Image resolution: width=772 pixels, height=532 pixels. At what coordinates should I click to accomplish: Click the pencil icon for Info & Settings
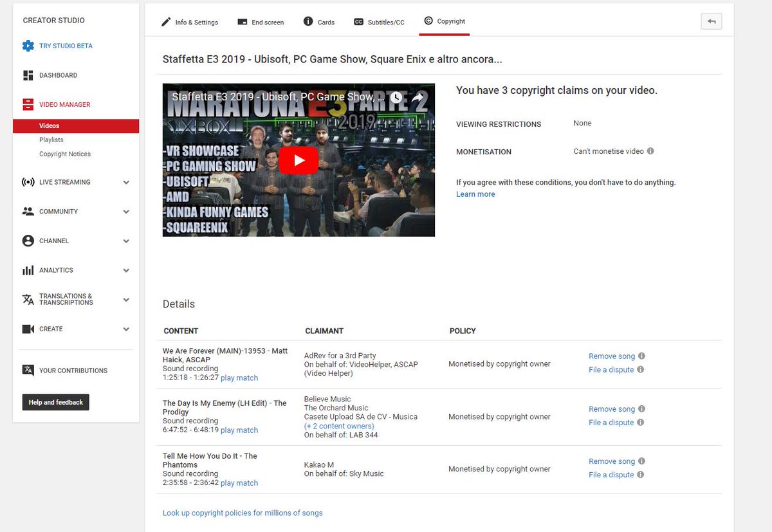click(166, 21)
